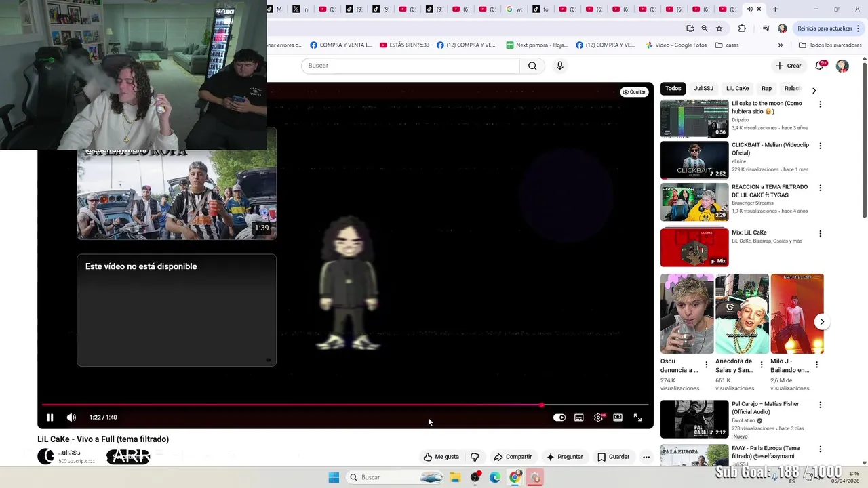This screenshot has width=868, height=488.
Task: Open the Vídeo - Google Fotos bookmark
Action: (x=676, y=45)
